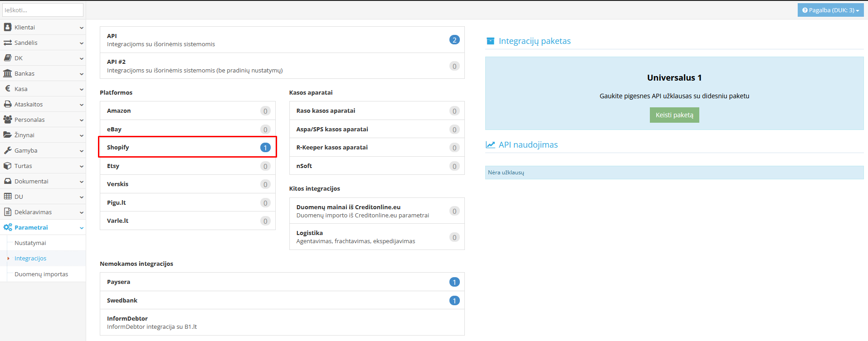This screenshot has height=341, width=868.
Task: Click the Klientai user icon in sidebar
Action: pos(7,27)
